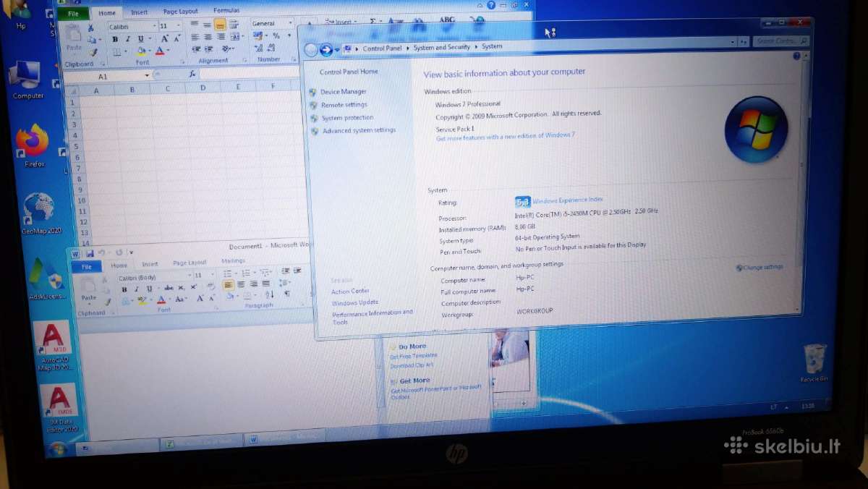
Task: Open the General number format dropdown
Action: (x=290, y=24)
